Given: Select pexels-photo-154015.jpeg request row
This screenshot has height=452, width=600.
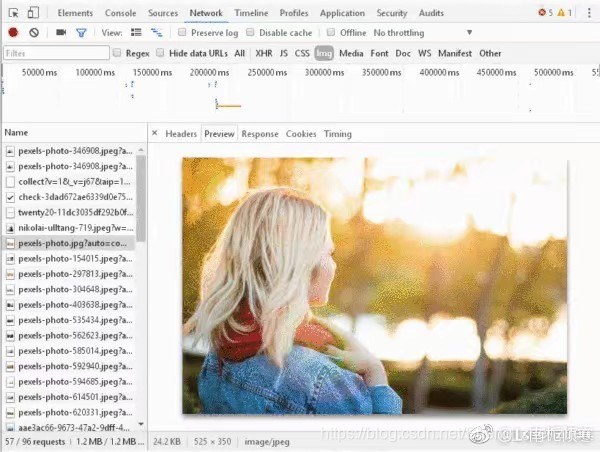Looking at the screenshot, I should pos(69,258).
